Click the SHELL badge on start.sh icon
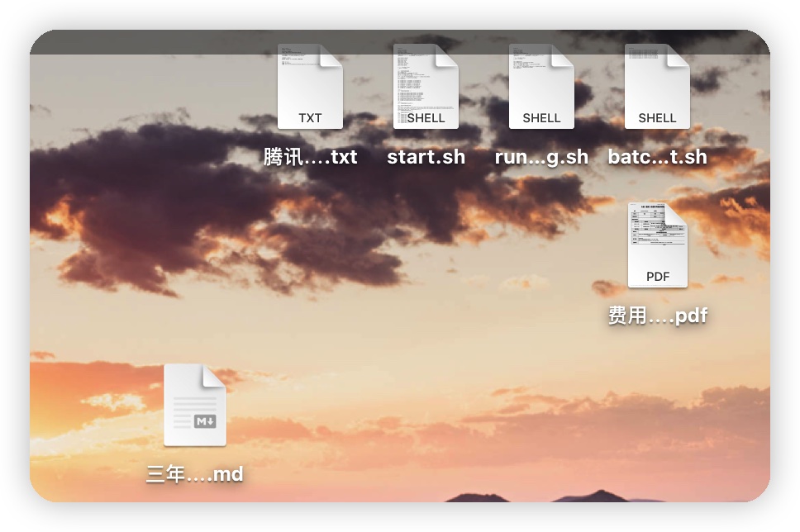The height and width of the screenshot is (532, 800). point(426,118)
